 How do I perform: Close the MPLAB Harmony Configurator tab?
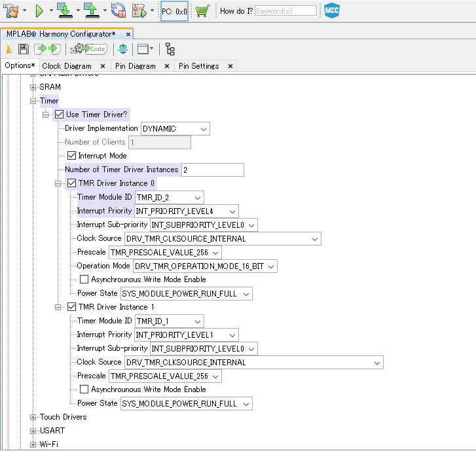click(x=128, y=34)
